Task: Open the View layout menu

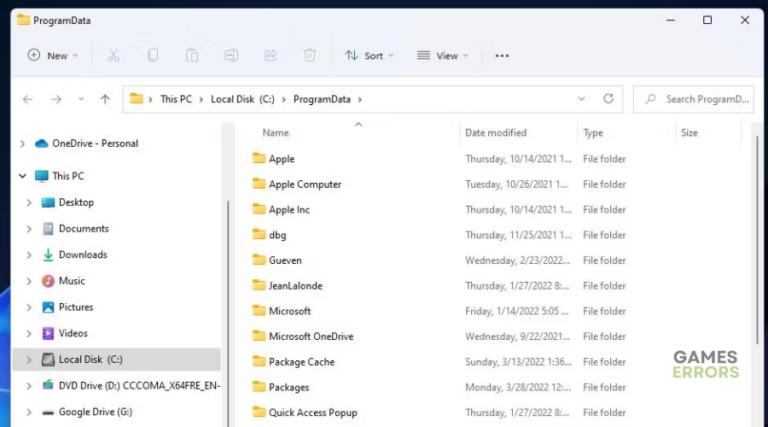Action: [442, 56]
